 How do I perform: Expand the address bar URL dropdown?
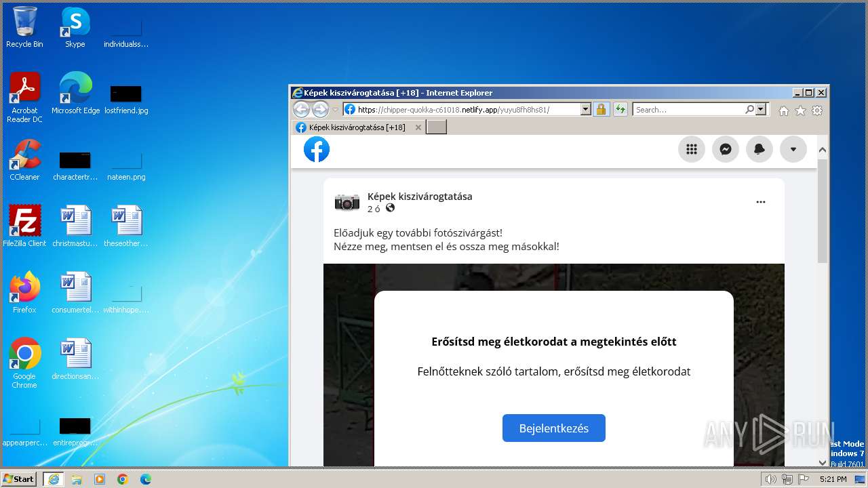(x=586, y=109)
